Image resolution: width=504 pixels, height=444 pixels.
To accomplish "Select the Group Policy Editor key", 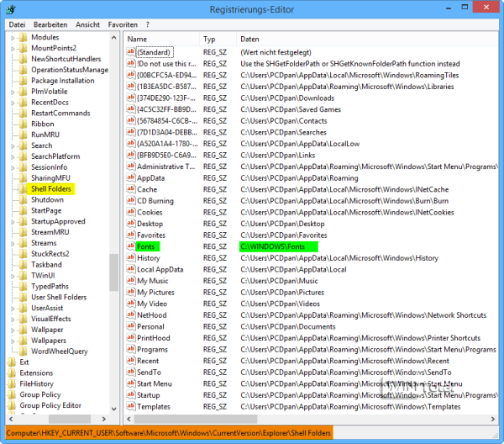I will tap(50, 405).
